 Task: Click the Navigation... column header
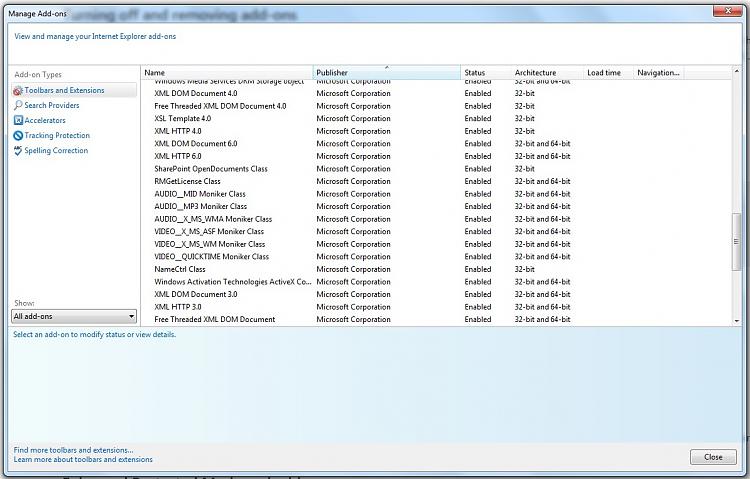(658, 73)
